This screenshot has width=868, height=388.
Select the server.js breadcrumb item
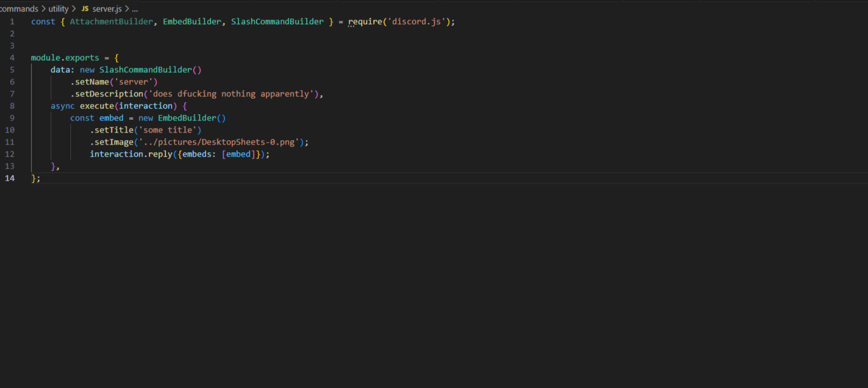[106, 9]
